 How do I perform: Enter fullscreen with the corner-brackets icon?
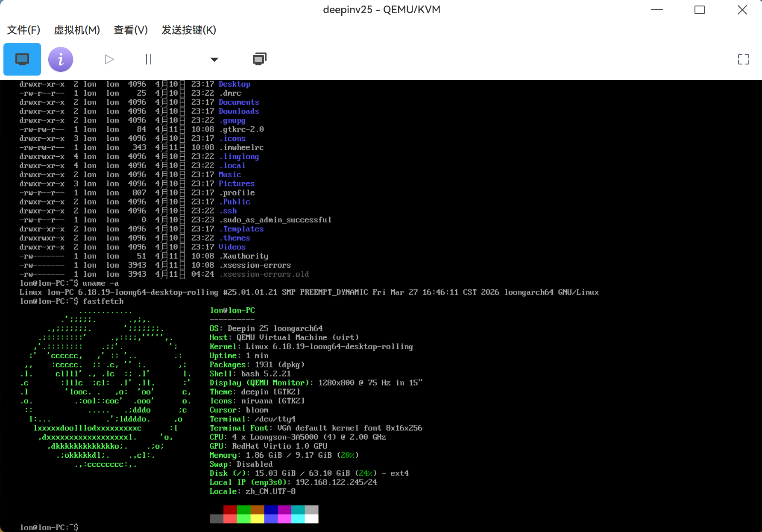[743, 59]
